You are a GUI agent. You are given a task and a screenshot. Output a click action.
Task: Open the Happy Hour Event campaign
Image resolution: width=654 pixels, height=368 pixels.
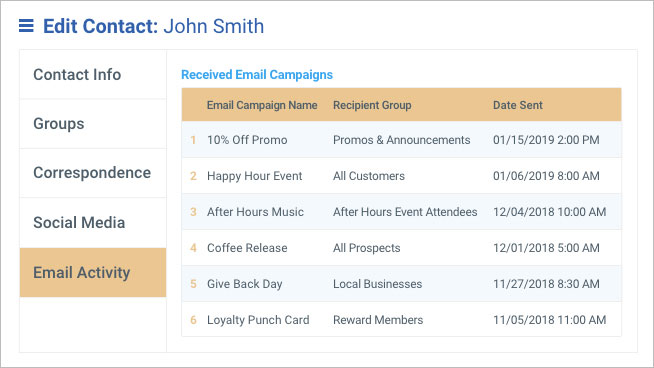point(254,176)
